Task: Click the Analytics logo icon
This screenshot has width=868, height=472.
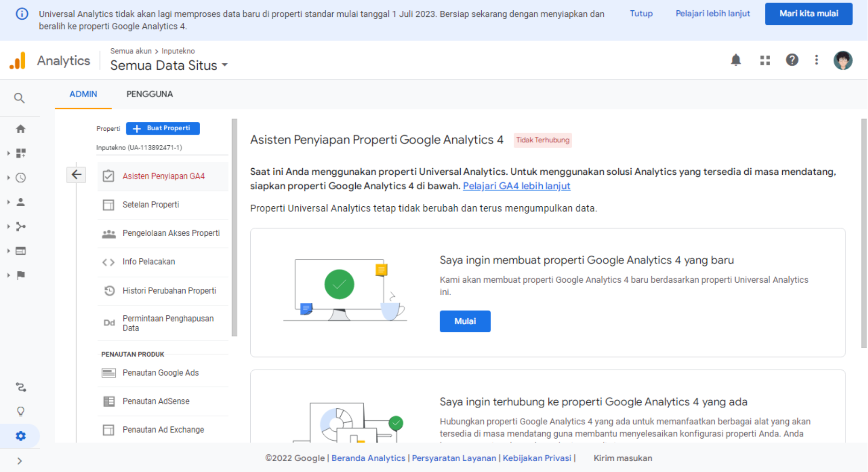Action: 18,61
